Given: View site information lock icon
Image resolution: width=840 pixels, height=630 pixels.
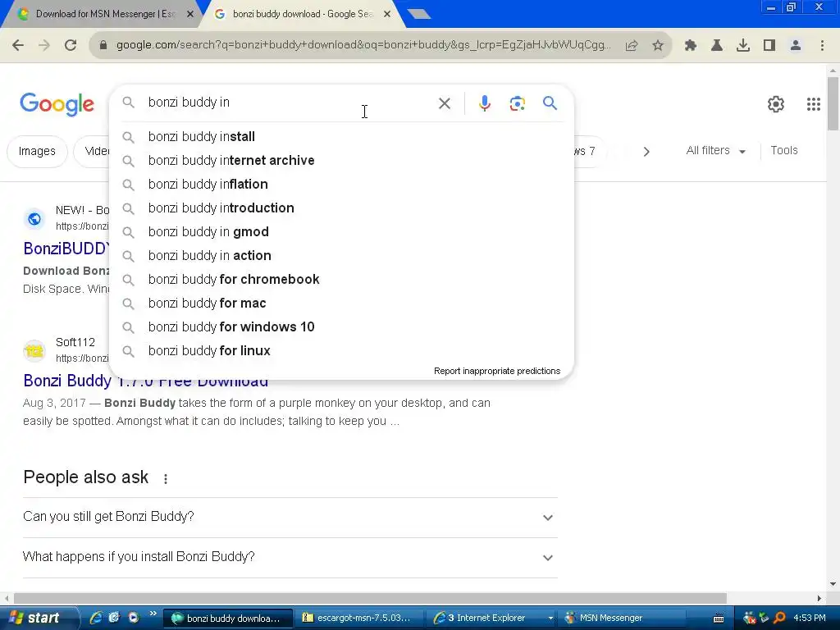Looking at the screenshot, I should pos(103,46).
